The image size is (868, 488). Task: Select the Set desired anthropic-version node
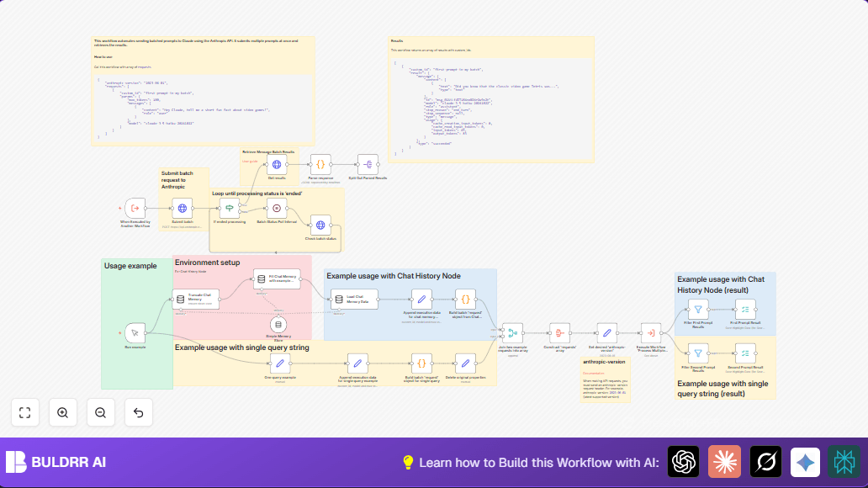pos(606,333)
